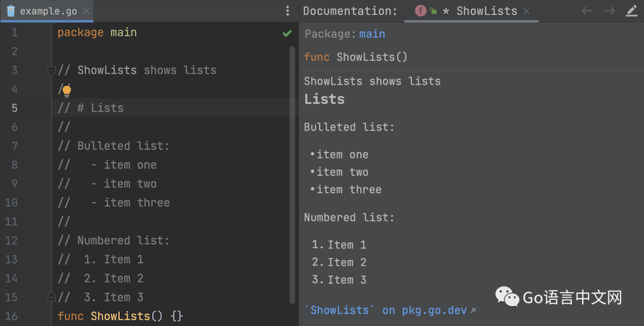
Task: Collapse the comment block at line 3
Action: (51, 70)
